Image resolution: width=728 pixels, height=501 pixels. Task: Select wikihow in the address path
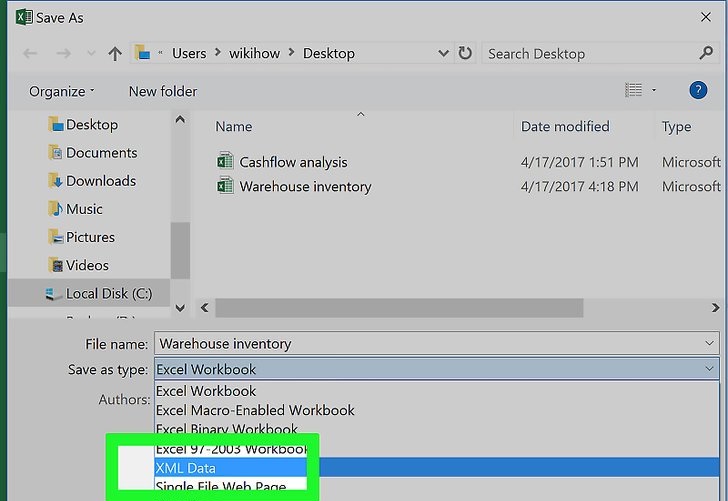tap(254, 53)
